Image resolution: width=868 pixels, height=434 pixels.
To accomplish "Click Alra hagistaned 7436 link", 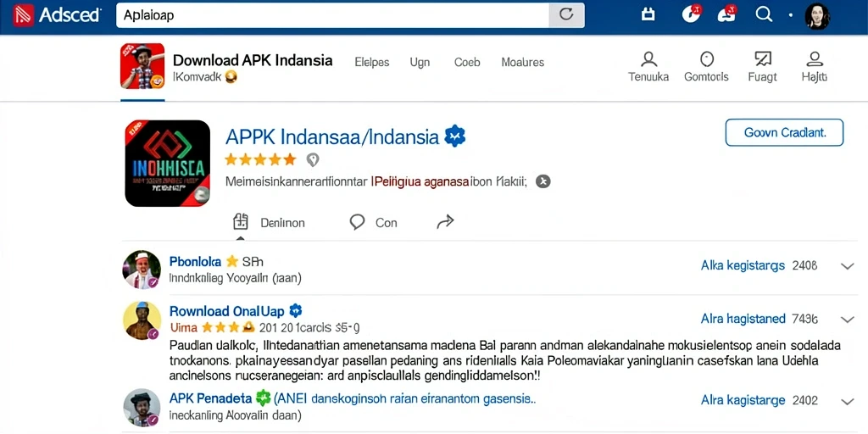I will click(759, 319).
